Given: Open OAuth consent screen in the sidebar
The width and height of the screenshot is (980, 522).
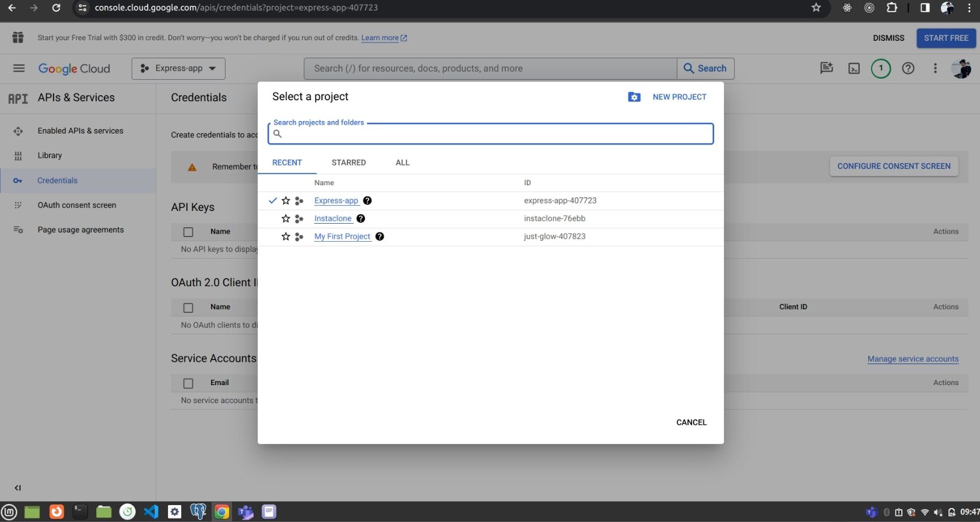Looking at the screenshot, I should 78,205.
